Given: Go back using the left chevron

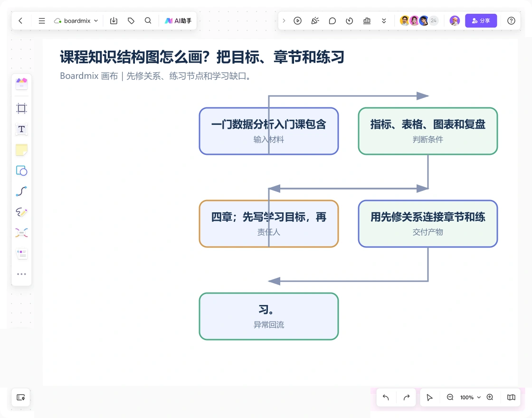Looking at the screenshot, I should (20, 21).
